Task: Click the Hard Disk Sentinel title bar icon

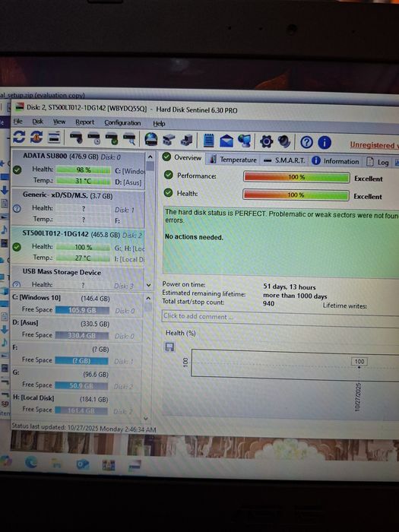Action: click(20, 106)
